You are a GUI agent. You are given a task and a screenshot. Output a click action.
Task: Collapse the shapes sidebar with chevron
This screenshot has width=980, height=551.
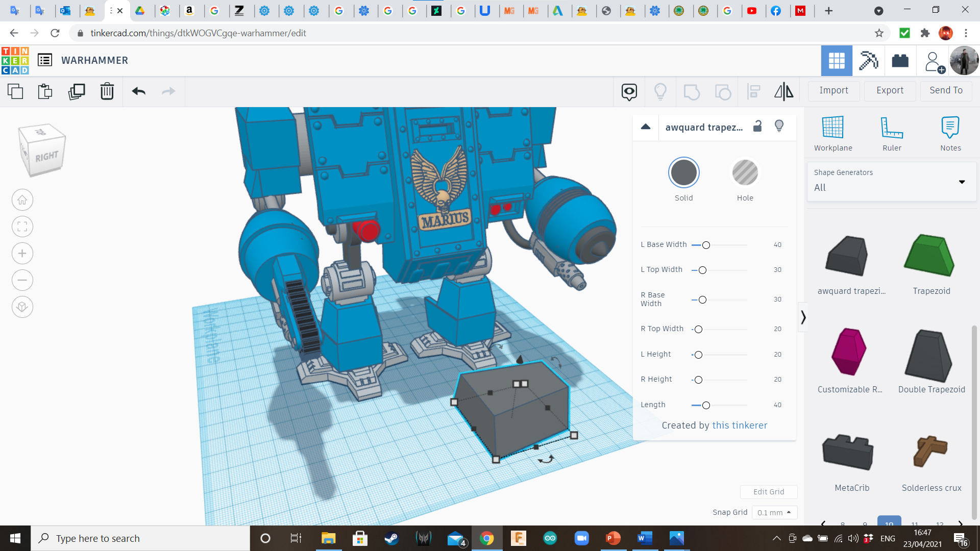803,317
